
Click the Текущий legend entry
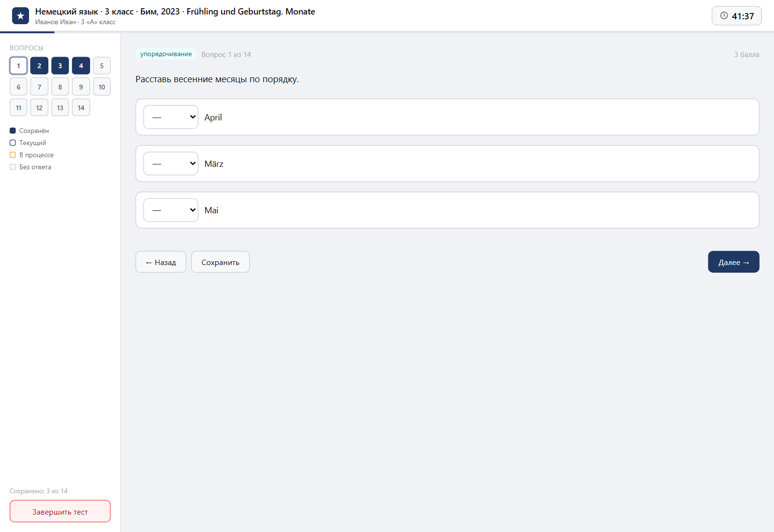pos(28,143)
